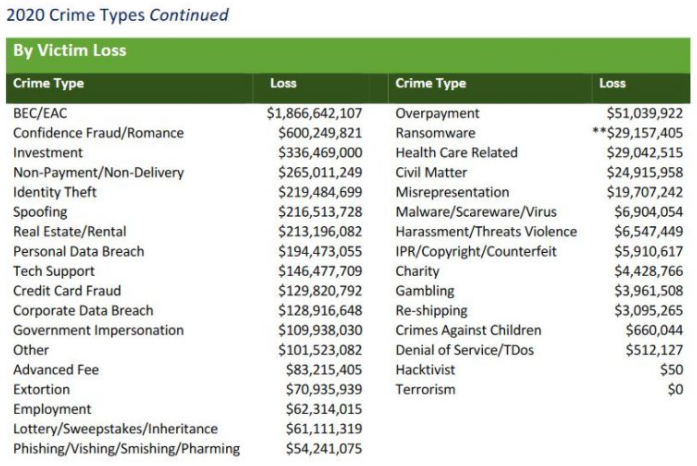Click the '2020 Crime Types Continued' title
The height and width of the screenshot is (466, 697).
(x=119, y=15)
